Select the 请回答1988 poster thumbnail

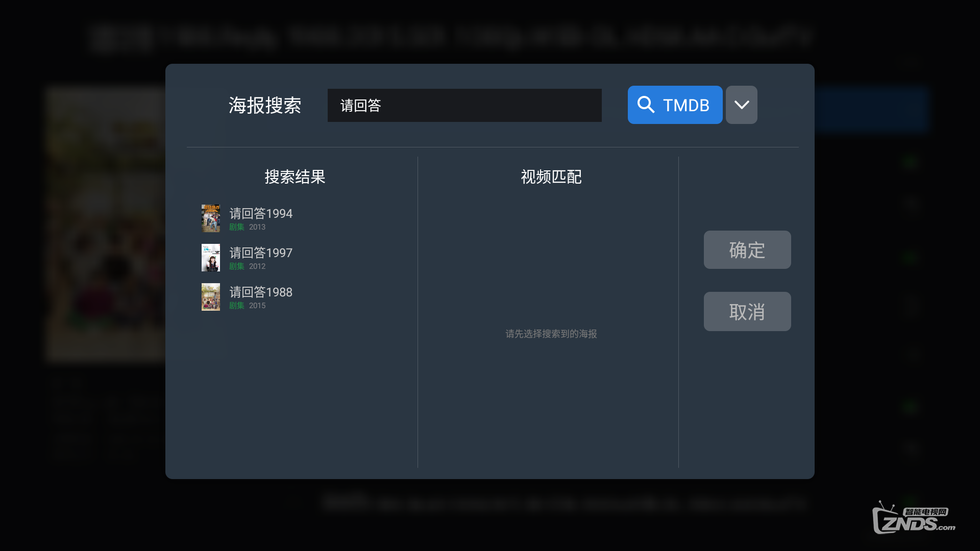pyautogui.click(x=210, y=297)
